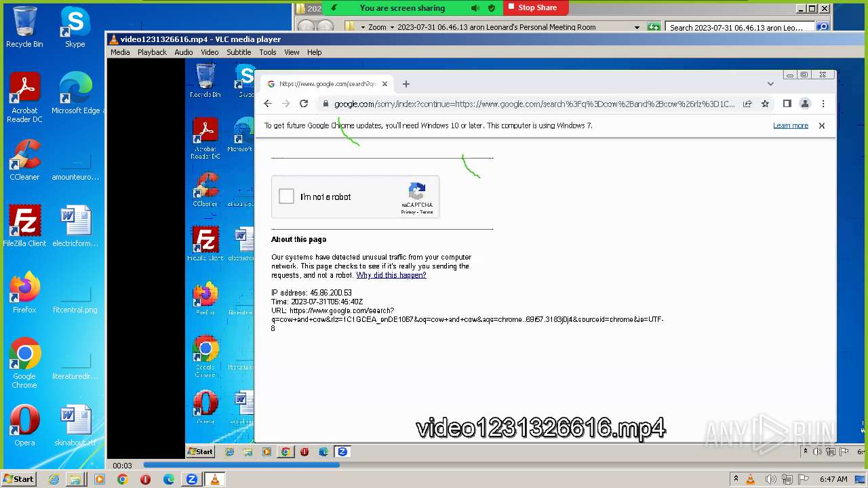The width and height of the screenshot is (868, 488).
Task: Open VLC Media menu
Action: click(x=120, y=52)
